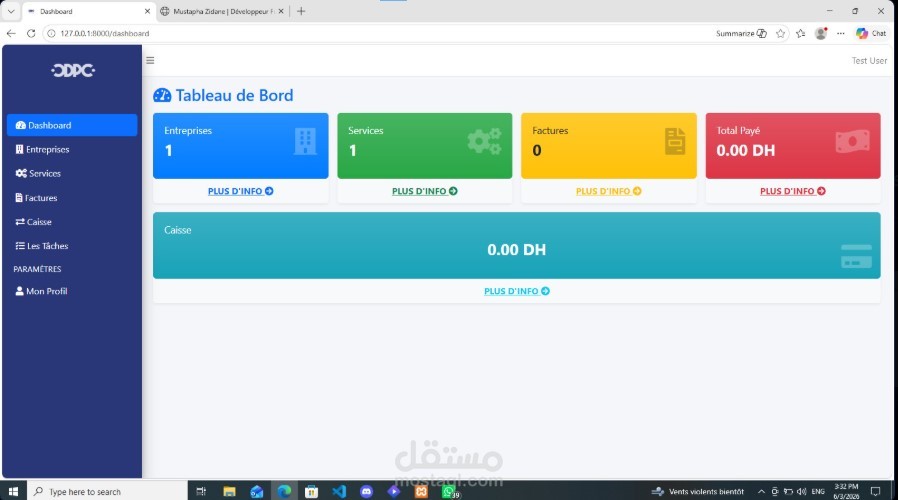
Task: Open the Dashboard sidebar item
Action: (x=72, y=125)
